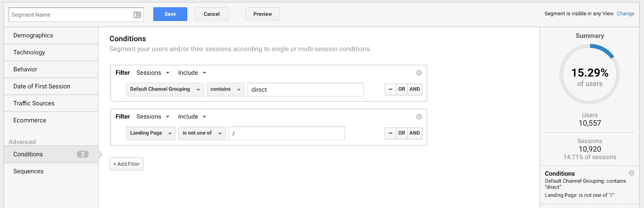This screenshot has height=208, width=644.
Task: Switch to the Sequences section
Action: [x=28, y=171]
